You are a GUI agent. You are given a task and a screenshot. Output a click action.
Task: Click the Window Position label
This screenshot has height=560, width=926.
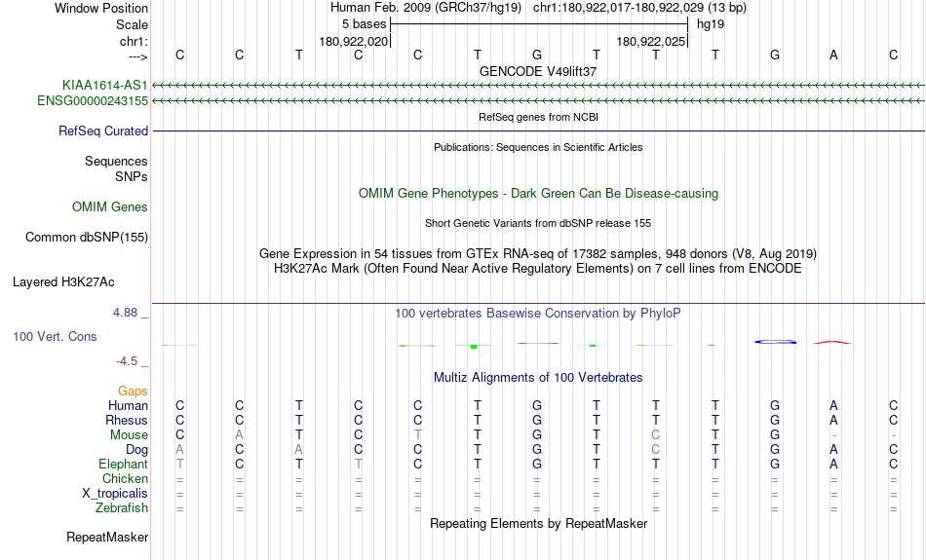(101, 8)
